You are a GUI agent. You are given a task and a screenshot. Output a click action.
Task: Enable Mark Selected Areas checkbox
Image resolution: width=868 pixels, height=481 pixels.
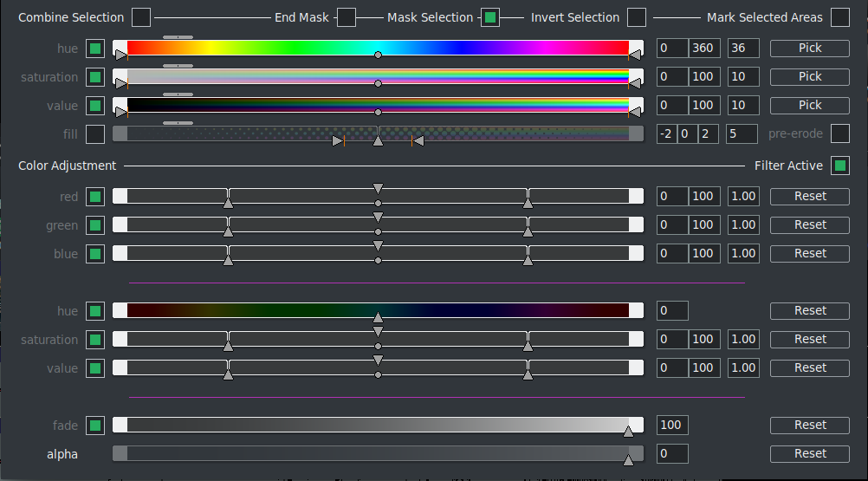click(839, 17)
